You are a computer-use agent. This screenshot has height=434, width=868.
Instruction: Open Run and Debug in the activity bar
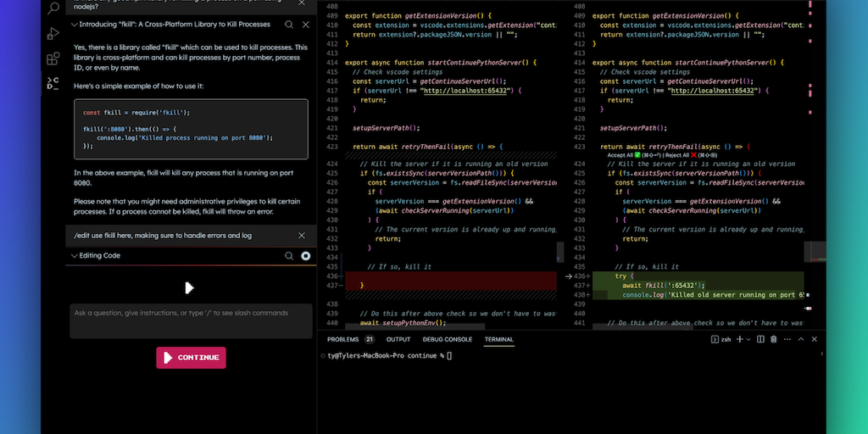(53, 34)
